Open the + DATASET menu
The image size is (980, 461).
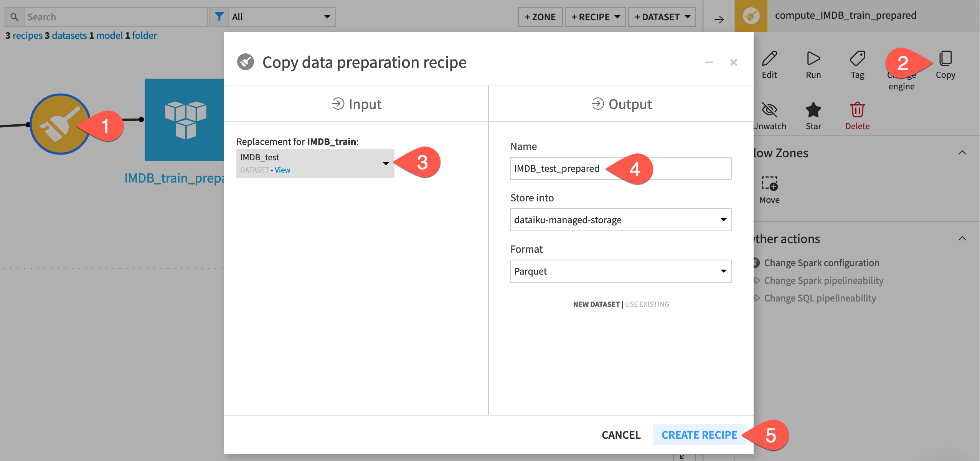pos(662,17)
